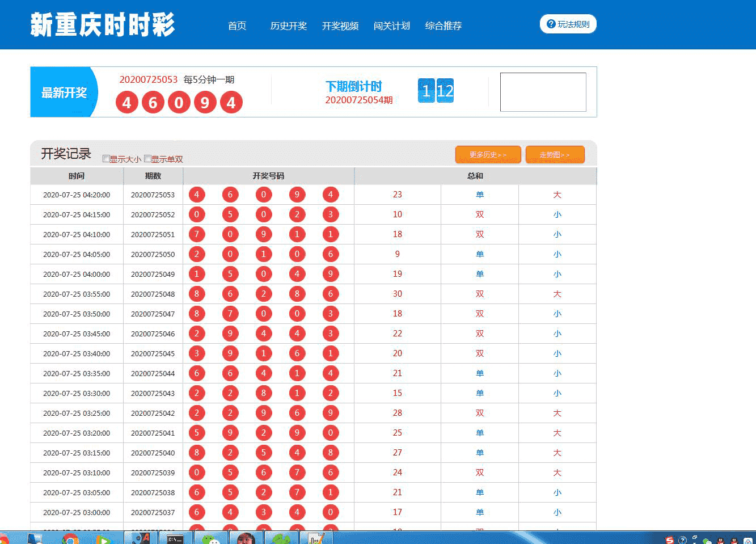Enable the 显示大小 checkbox
This screenshot has width=756, height=544.
(105, 159)
